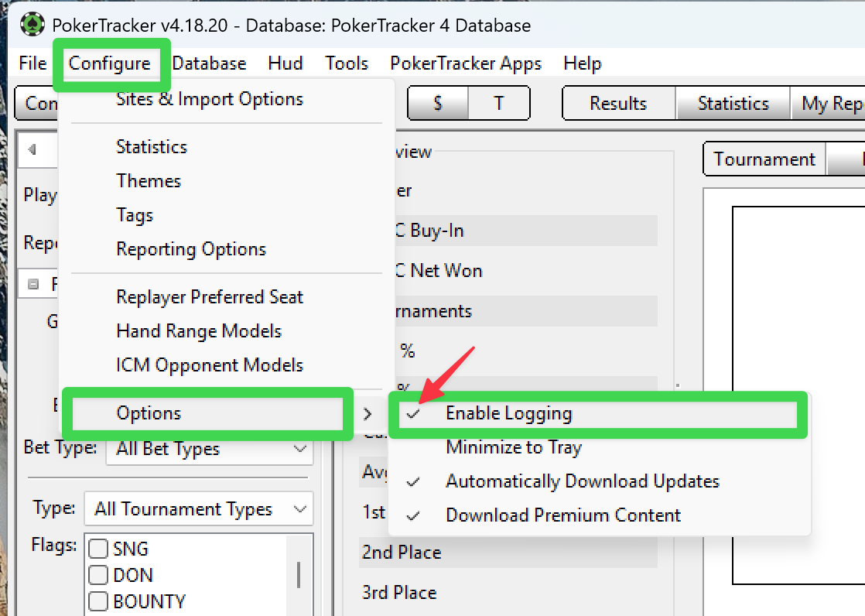Toggle Minimize to Tray option
Viewport: 865px width, 616px height.
pos(600,447)
